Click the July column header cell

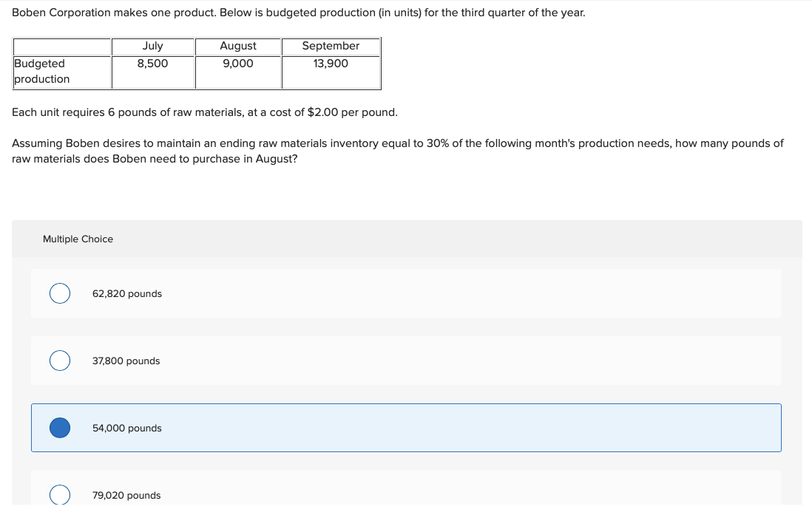[x=152, y=46]
